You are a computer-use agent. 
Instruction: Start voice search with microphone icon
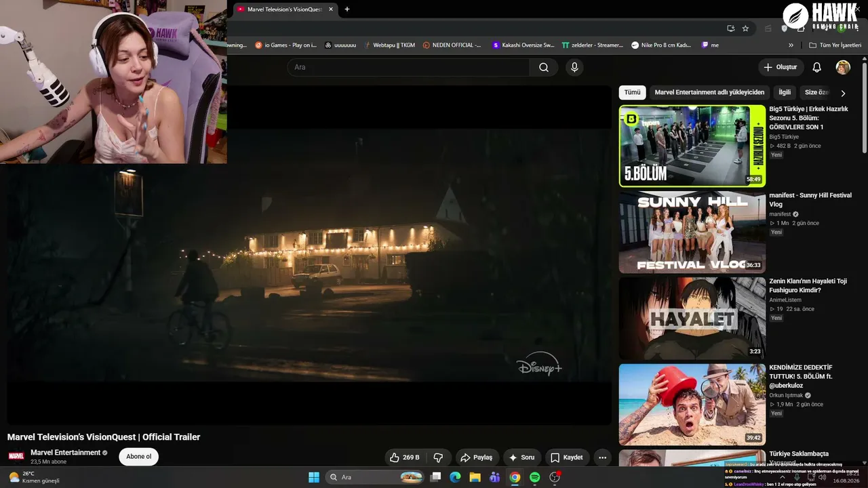574,67
